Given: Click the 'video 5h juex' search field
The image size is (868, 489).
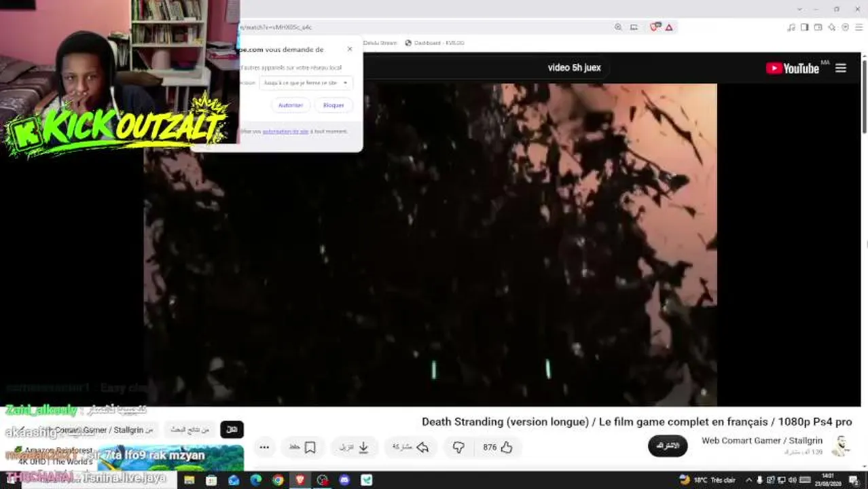Looking at the screenshot, I should pos(574,68).
